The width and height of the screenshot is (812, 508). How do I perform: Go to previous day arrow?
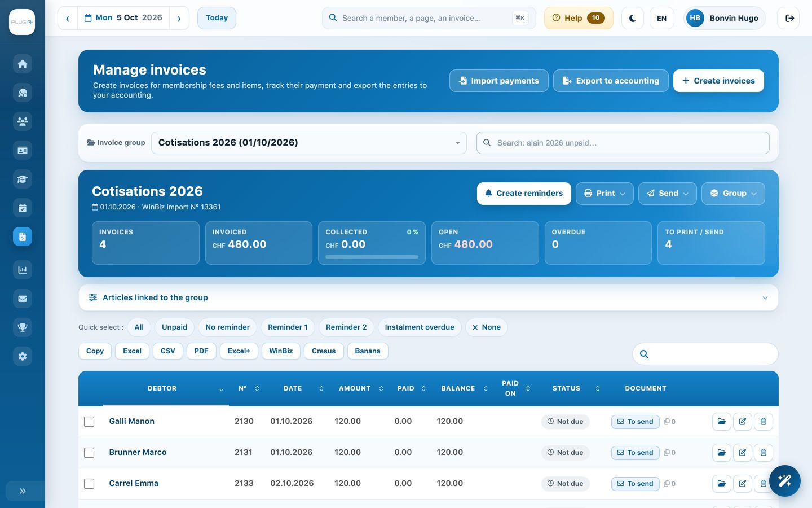pyautogui.click(x=68, y=18)
